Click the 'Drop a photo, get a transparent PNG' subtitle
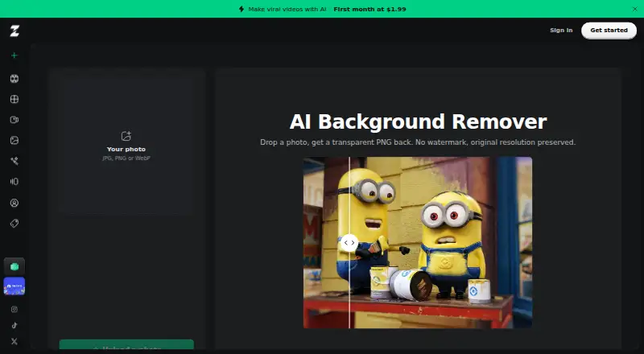Viewport: 644px width, 354px height. [x=418, y=142]
